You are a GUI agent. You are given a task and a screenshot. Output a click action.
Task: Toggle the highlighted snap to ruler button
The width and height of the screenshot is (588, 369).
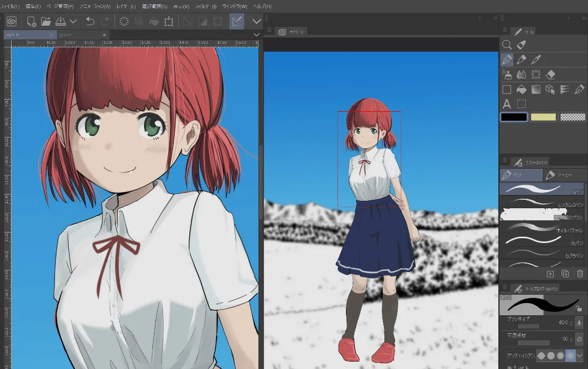tap(237, 22)
